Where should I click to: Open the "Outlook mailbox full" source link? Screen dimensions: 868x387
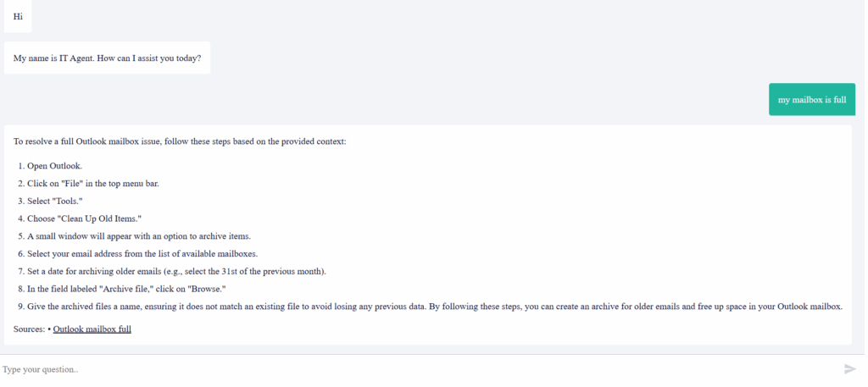click(92, 329)
